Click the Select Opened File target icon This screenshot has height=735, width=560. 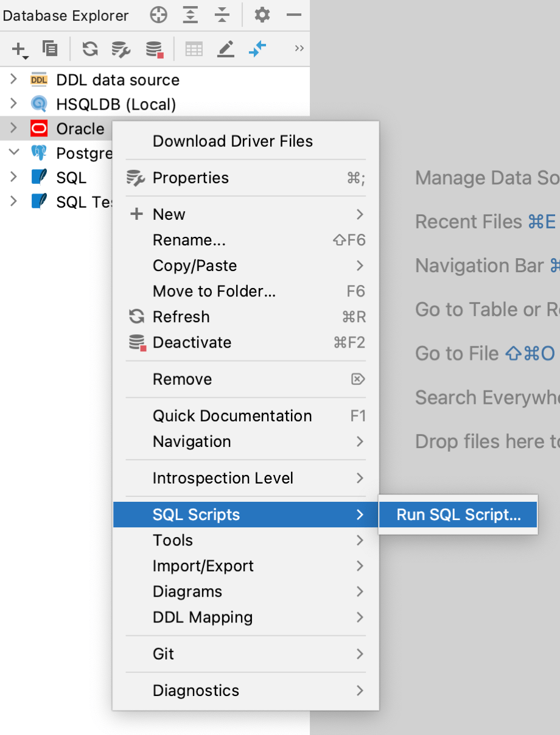click(159, 15)
